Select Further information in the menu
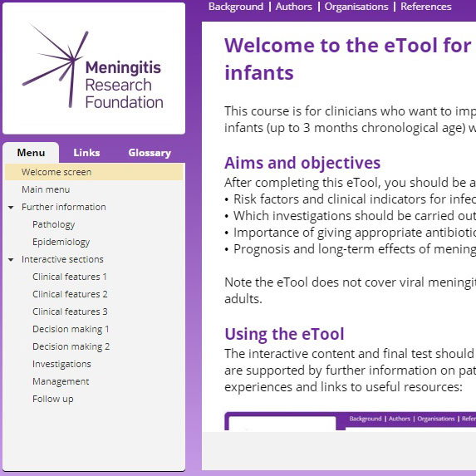Screen dimensions: 476x476 tap(64, 207)
